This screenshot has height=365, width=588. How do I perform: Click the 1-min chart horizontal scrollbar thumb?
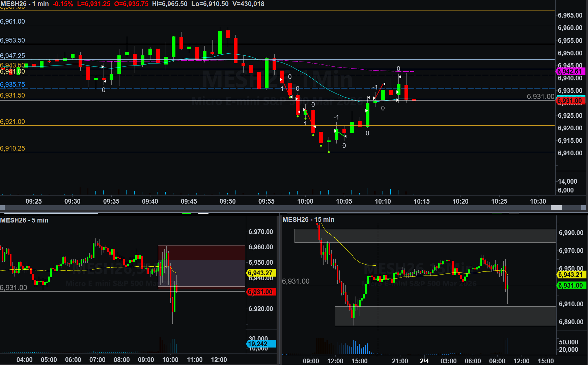pos(556,208)
